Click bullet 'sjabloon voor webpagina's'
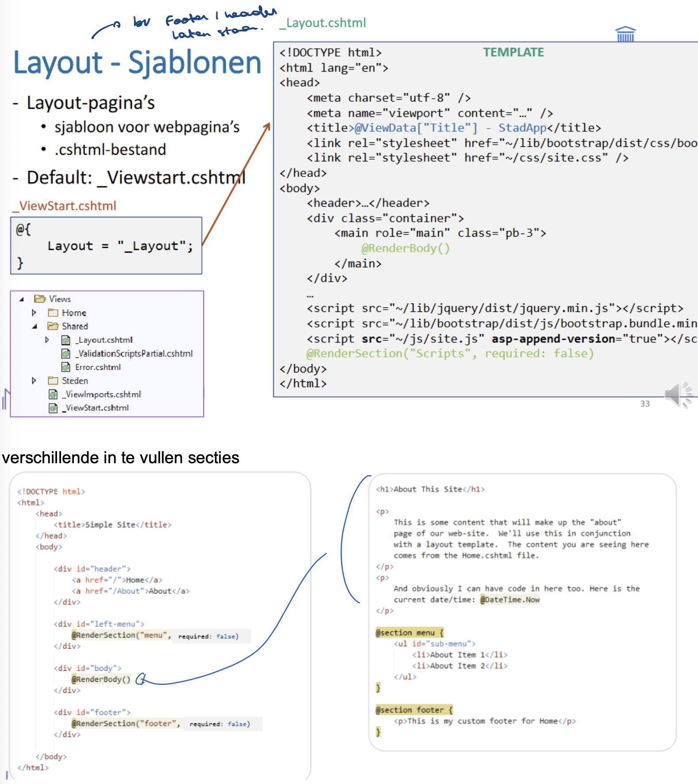698x784 pixels. pos(147,127)
